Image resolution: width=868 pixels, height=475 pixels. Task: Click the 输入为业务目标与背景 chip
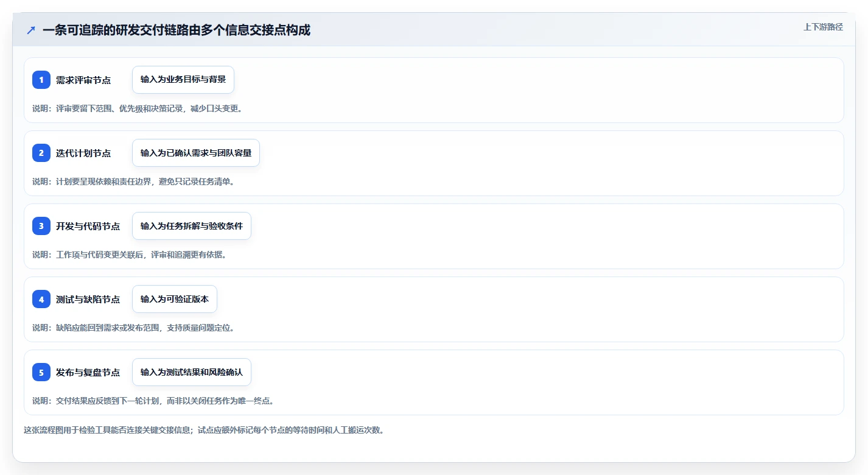183,80
